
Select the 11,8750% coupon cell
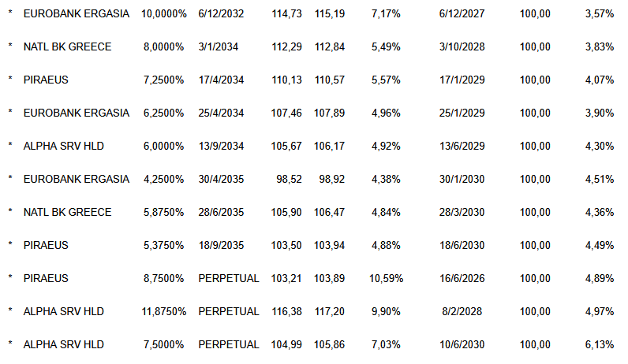coord(163,311)
